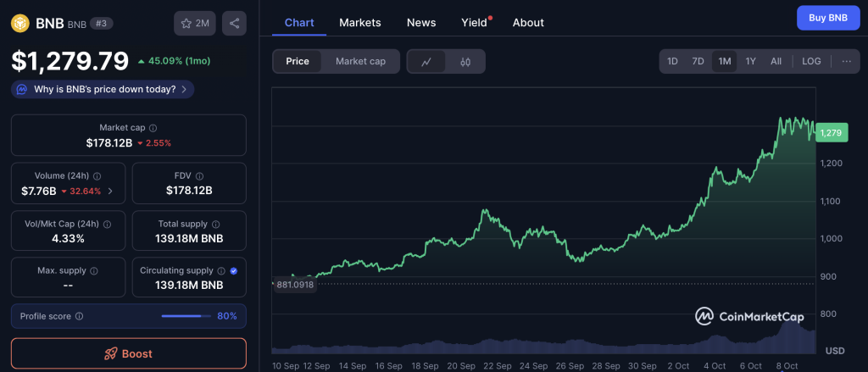This screenshot has height=372, width=868.
Task: Open info icon next to Market cap
Action: 153,128
